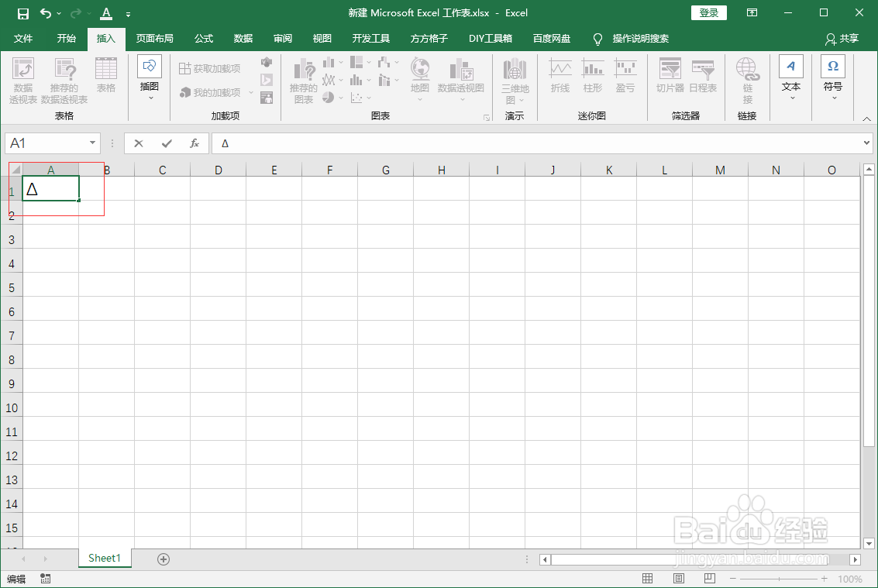Image resolution: width=878 pixels, height=588 pixels.
Task: Click on the zoom slider track
Action: pyautogui.click(x=778, y=579)
